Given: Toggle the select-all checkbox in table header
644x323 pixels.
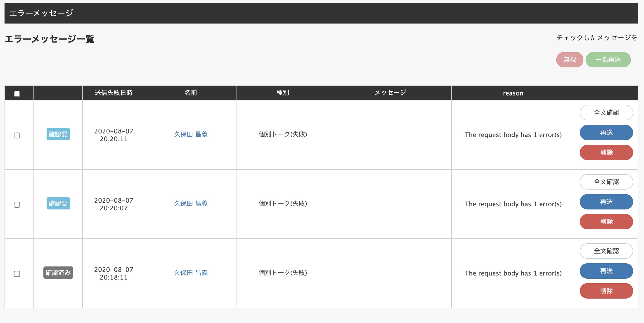Looking at the screenshot, I should point(17,94).
